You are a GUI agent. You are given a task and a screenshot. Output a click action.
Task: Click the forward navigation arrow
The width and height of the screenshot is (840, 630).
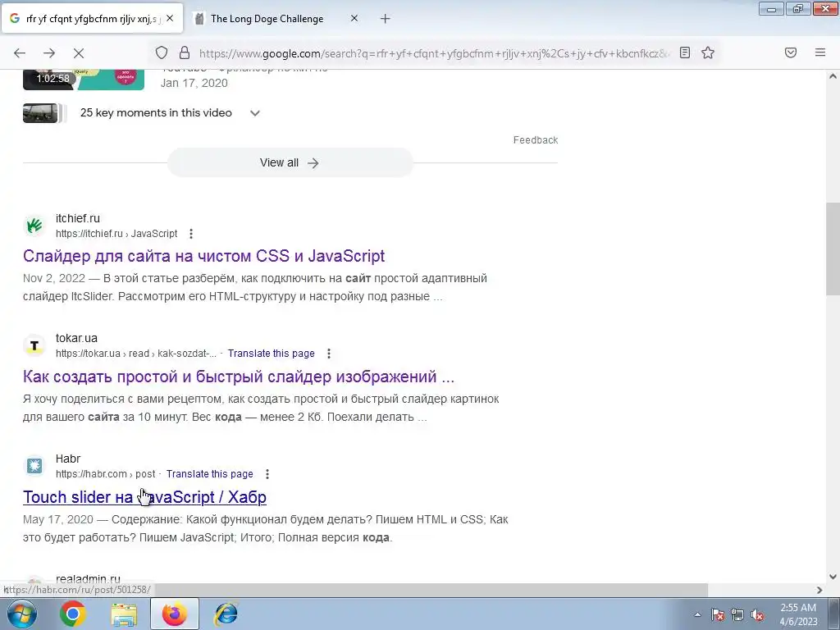49,52
